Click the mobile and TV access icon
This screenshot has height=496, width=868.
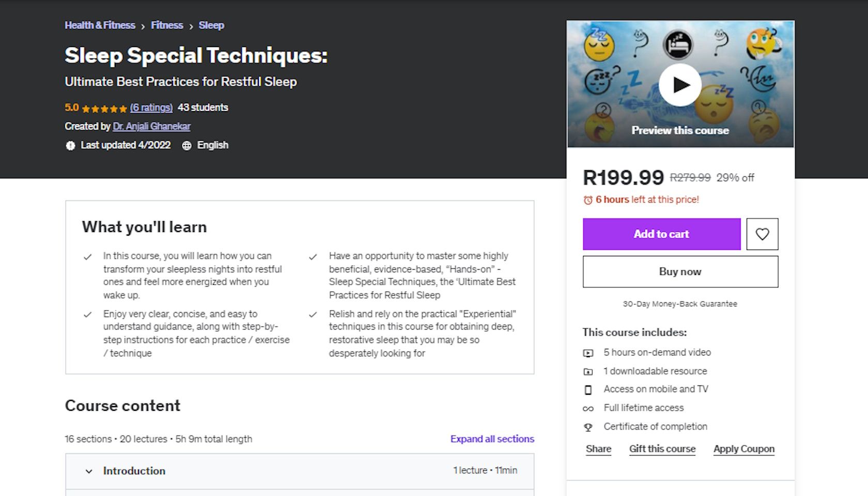coord(588,389)
